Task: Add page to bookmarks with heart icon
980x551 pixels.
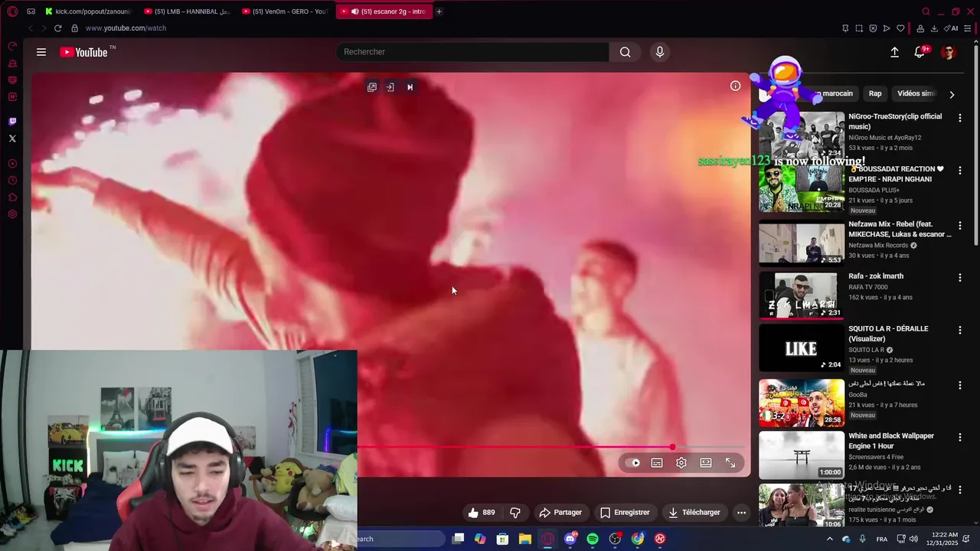Action: tap(900, 28)
